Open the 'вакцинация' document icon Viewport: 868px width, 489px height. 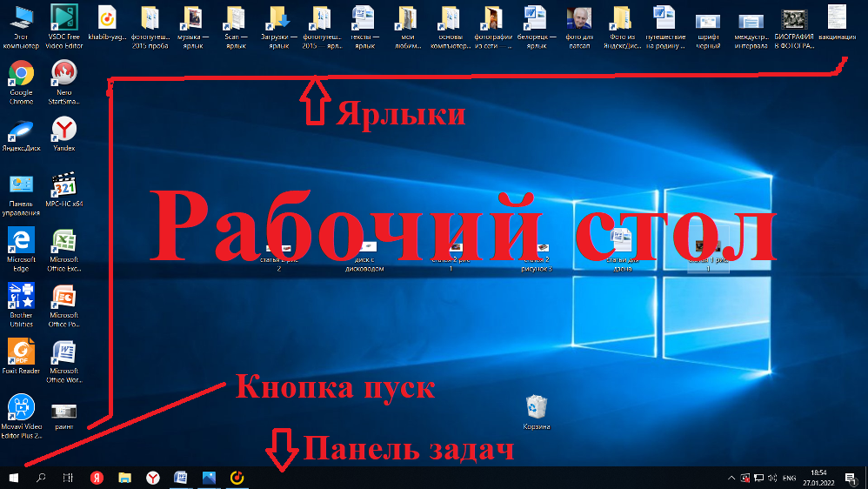point(837,22)
